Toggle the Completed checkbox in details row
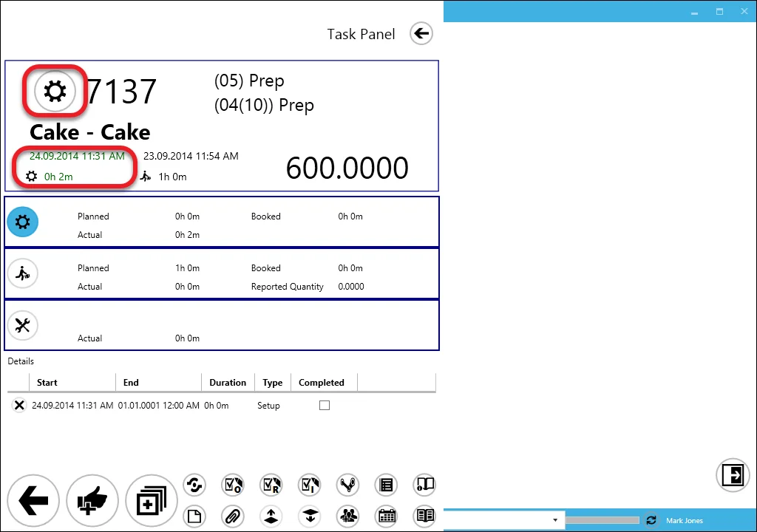Image resolution: width=757 pixels, height=532 pixels. tap(324, 405)
